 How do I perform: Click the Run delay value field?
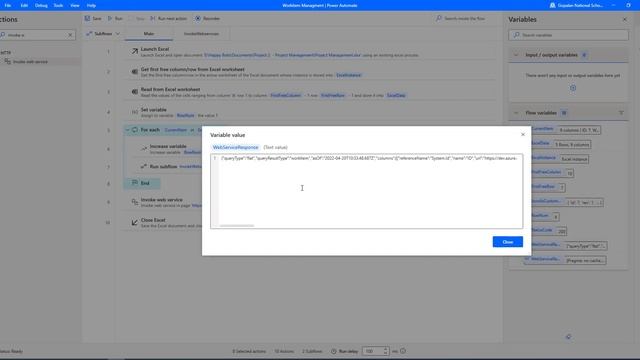click(x=373, y=351)
